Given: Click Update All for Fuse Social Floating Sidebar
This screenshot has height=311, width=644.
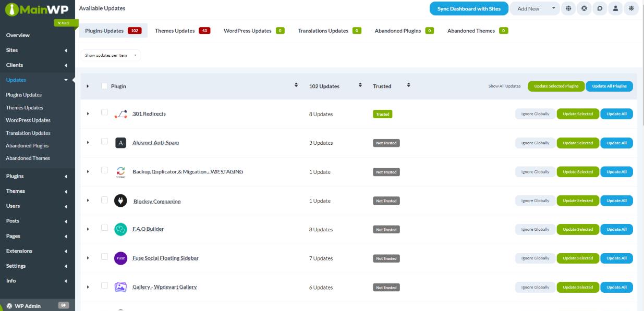Looking at the screenshot, I should [x=616, y=258].
